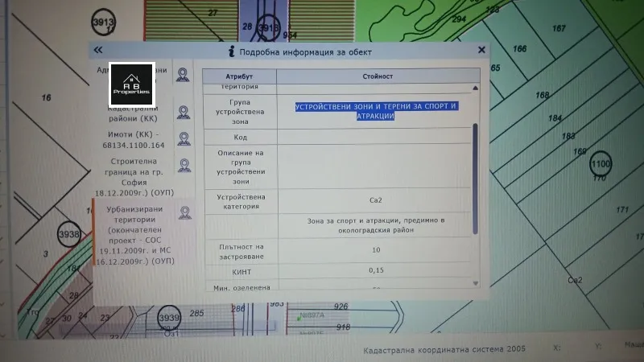Screen dimensions: 644x362
Task: Click locate pin beside Имоти (КК) 68134.1100.164
Action: coord(184,138)
